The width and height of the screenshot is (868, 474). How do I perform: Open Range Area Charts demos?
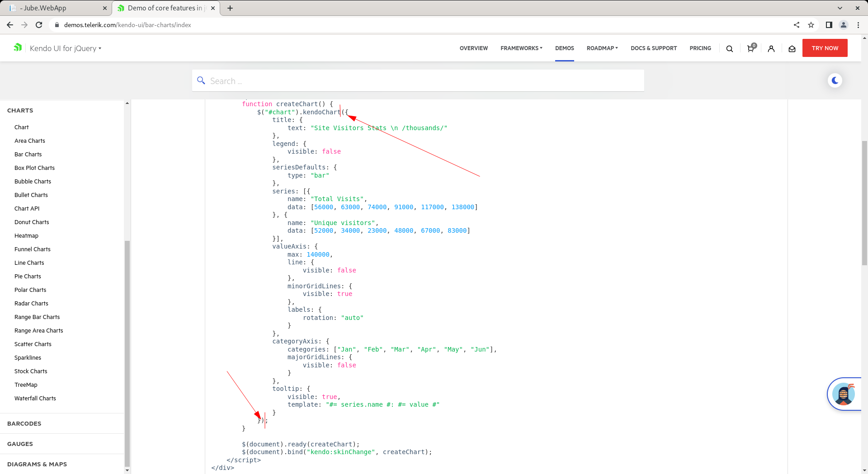(39, 330)
